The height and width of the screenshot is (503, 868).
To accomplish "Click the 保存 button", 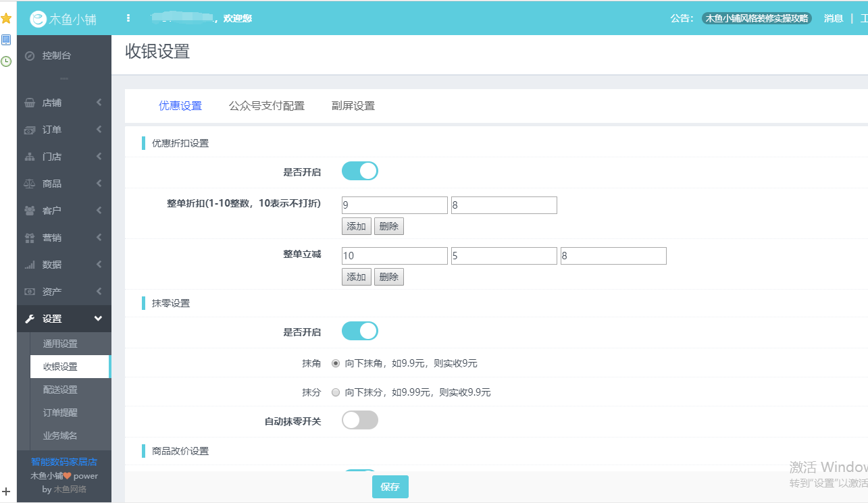I will [390, 487].
